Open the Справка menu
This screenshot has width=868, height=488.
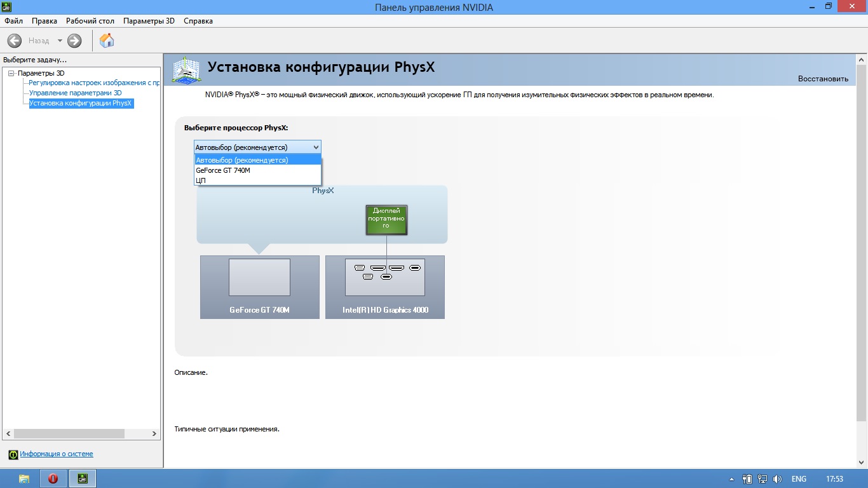coord(198,21)
